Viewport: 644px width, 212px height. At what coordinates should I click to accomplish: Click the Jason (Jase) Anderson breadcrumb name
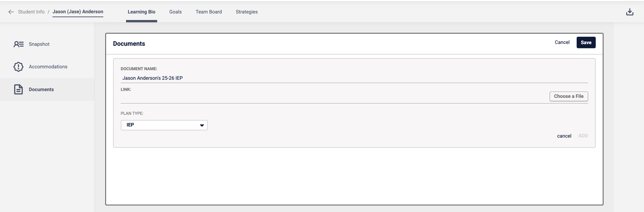point(78,12)
